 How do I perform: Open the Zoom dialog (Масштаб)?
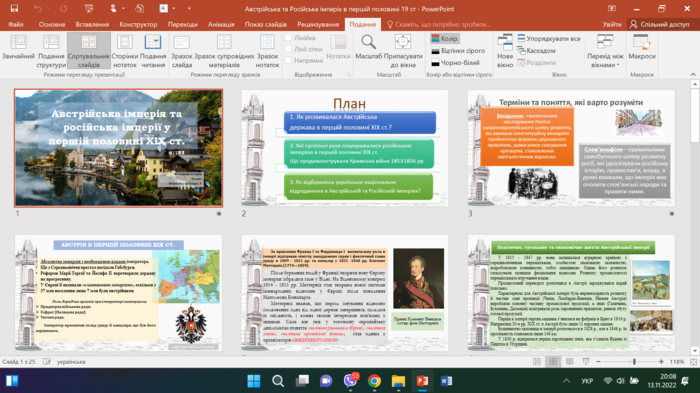click(368, 47)
